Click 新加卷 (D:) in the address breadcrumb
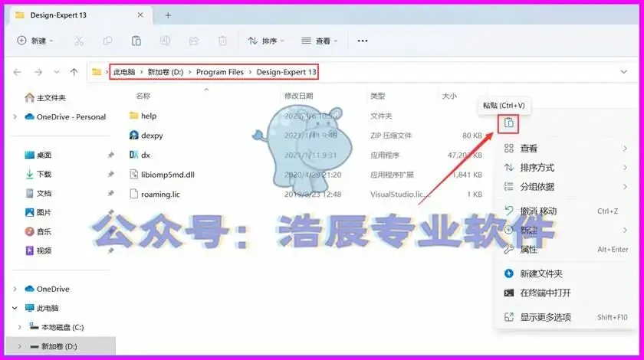Viewport: 644px width, 360px height. coord(166,72)
